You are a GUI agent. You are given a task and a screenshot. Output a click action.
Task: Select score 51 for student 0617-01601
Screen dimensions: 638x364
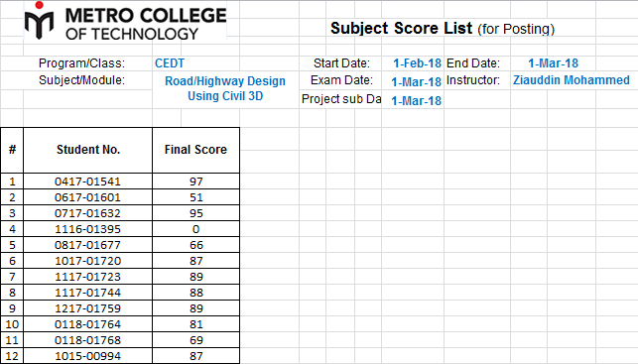click(x=195, y=197)
